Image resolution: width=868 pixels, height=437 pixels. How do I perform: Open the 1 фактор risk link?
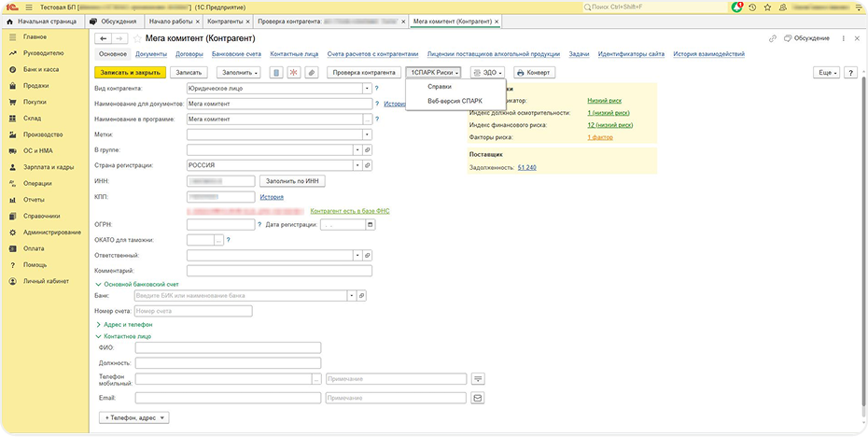click(600, 137)
